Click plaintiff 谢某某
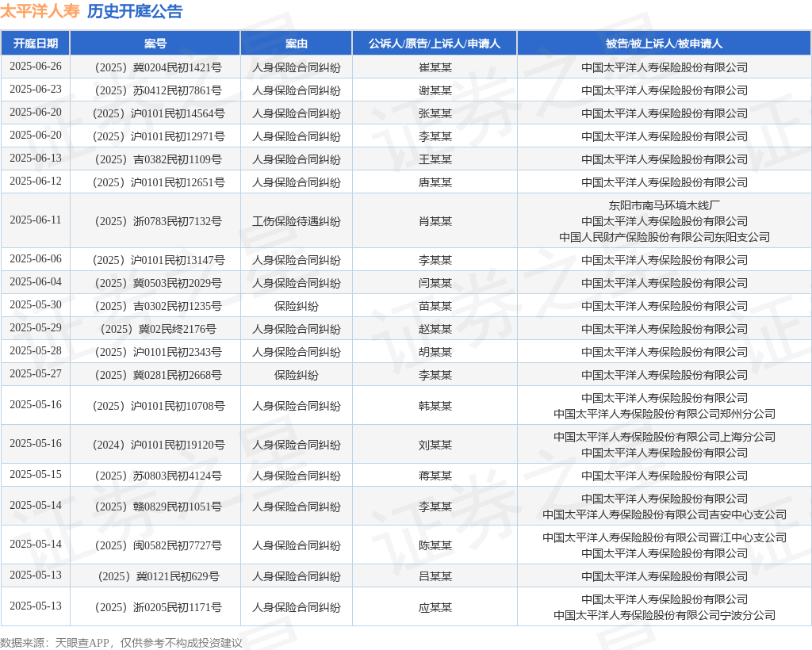Image resolution: width=812 pixels, height=650 pixels. [435, 90]
